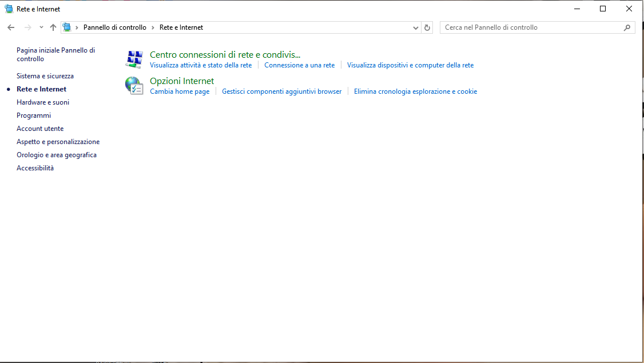Open Hardware e suoni category
The height and width of the screenshot is (363, 644).
pos(43,102)
